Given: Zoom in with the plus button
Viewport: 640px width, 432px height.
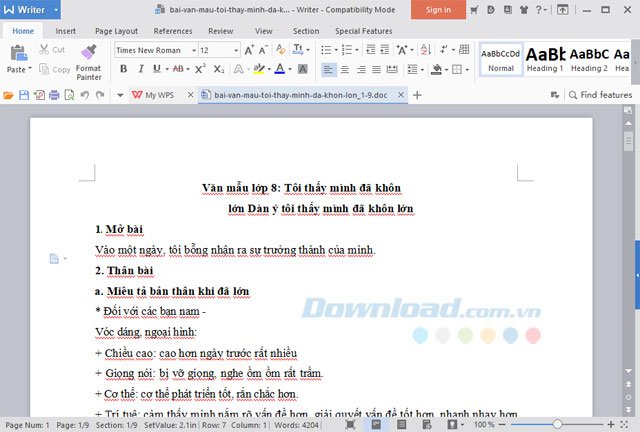Looking at the screenshot, I should pos(611,425).
